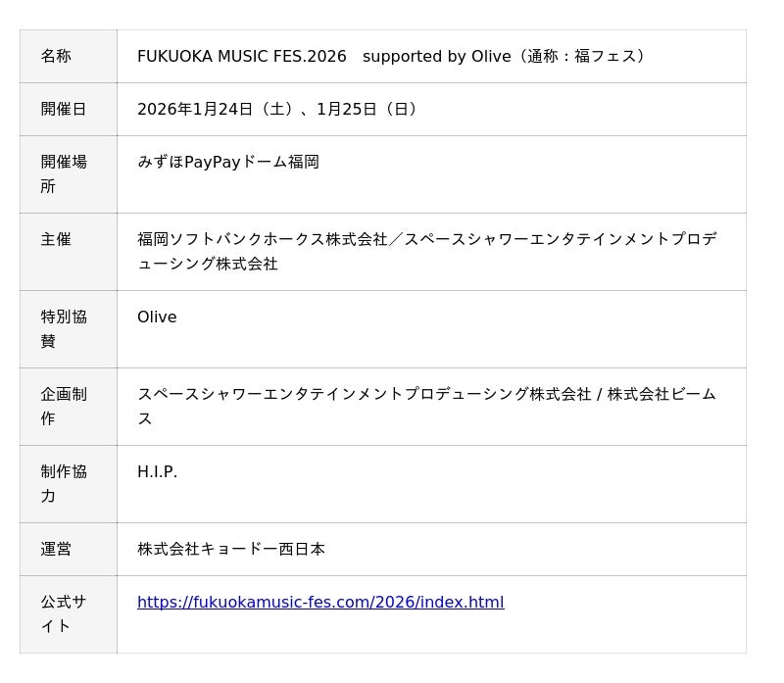Click Olive in the 特別協賛 row
The width and height of the screenshot is (784, 683).
(157, 317)
